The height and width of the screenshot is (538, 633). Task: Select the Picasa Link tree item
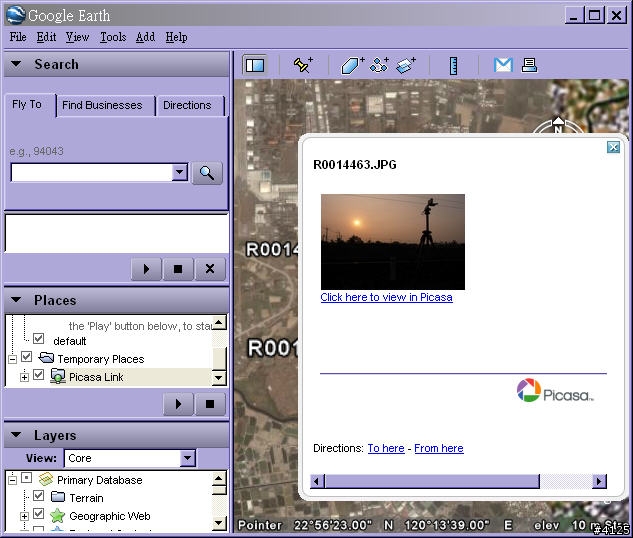(x=96, y=377)
